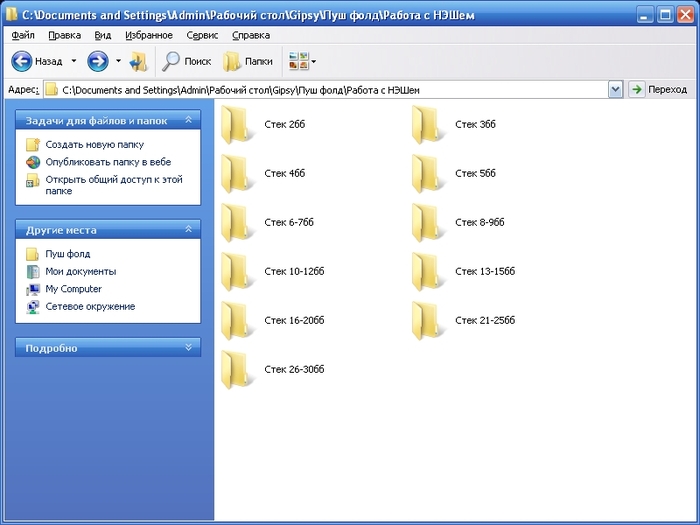
Task: Click the folder icon in address bar
Action: point(52,90)
